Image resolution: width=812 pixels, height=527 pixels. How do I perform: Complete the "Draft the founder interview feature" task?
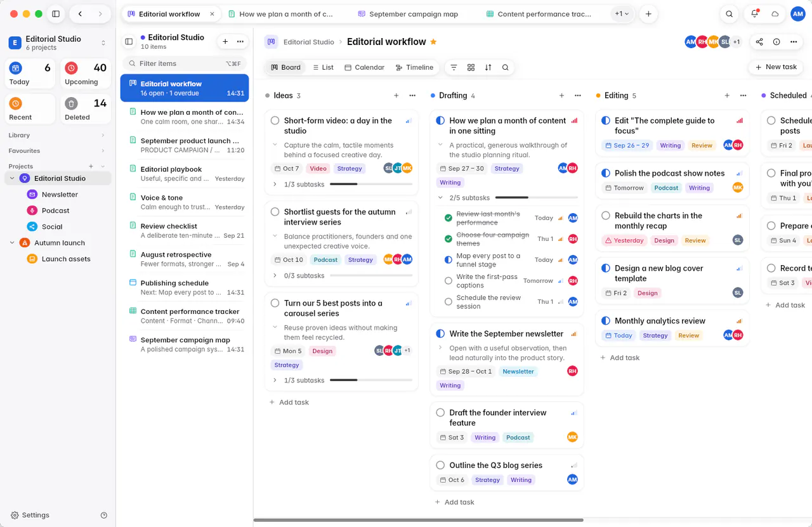pyautogui.click(x=441, y=412)
